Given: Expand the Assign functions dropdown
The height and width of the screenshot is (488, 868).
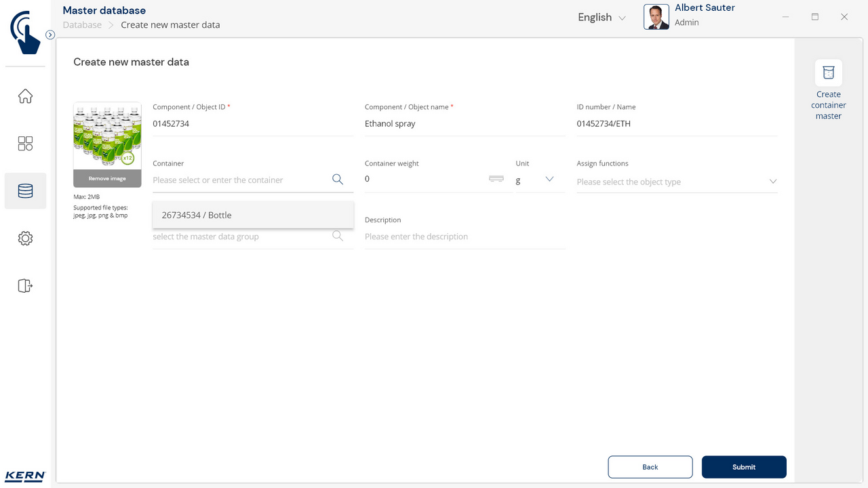Looking at the screenshot, I should tap(772, 182).
